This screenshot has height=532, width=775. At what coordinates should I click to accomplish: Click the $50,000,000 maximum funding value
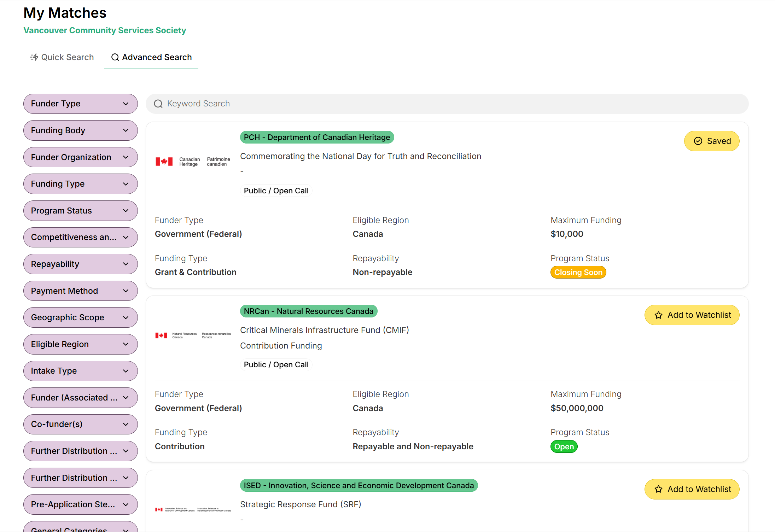[x=577, y=408]
